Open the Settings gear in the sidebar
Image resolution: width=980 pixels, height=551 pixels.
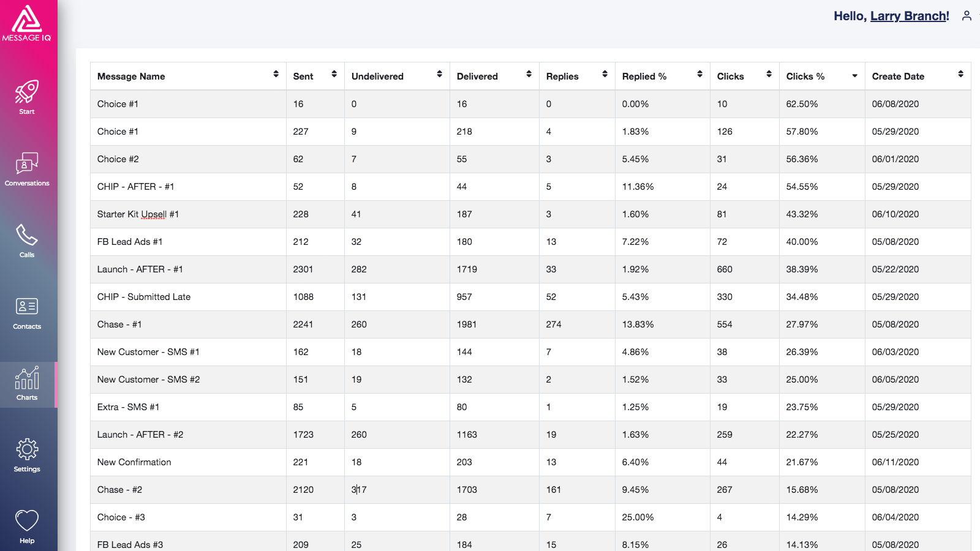pos(27,455)
